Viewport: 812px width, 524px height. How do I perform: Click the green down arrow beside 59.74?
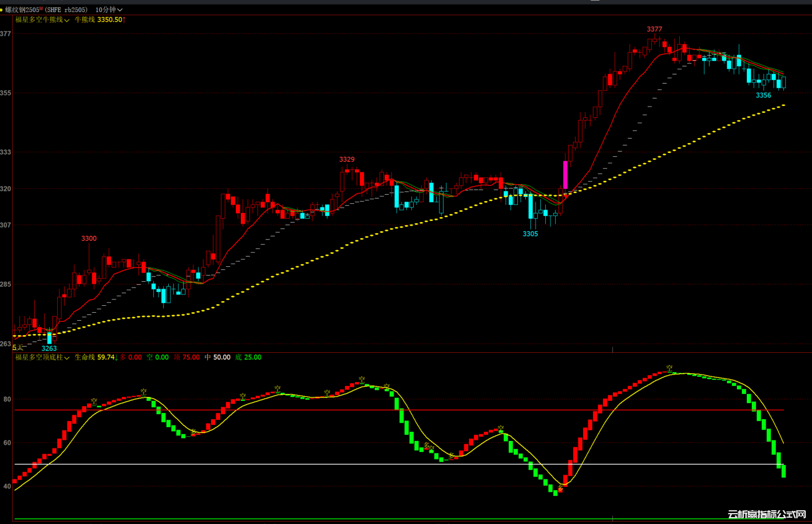[117, 357]
